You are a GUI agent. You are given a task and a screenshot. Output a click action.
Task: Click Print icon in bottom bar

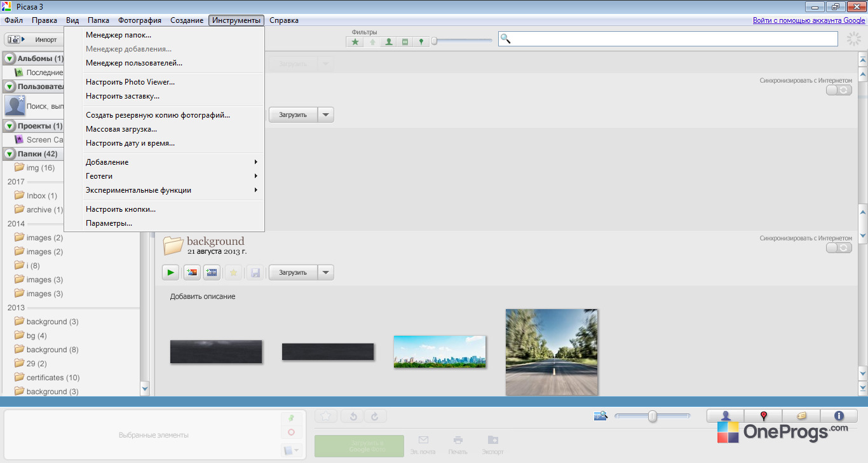pos(458,439)
